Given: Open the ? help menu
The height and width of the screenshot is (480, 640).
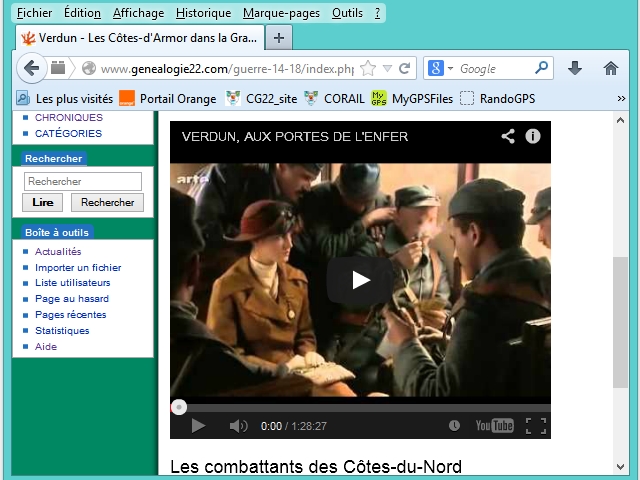Looking at the screenshot, I should tap(378, 13).
